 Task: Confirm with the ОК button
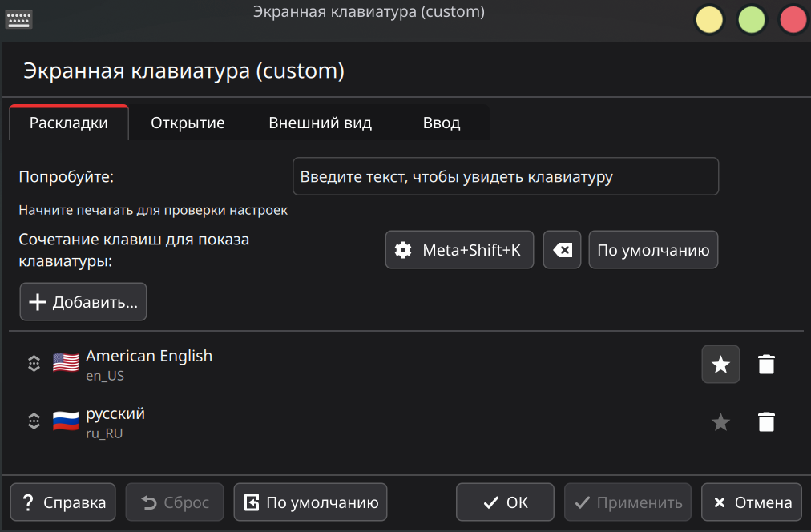pos(505,502)
